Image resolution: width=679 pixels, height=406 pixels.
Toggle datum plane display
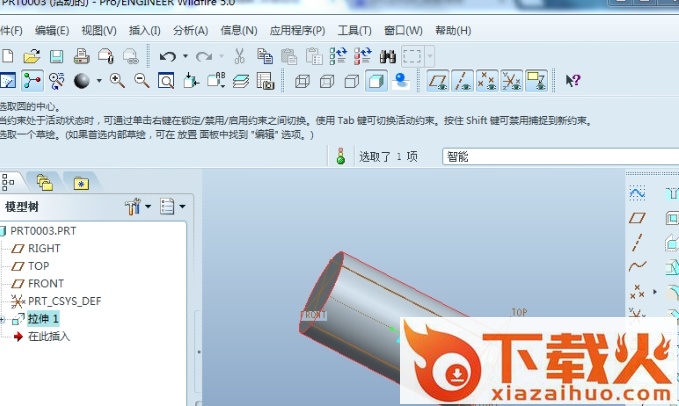tap(437, 81)
